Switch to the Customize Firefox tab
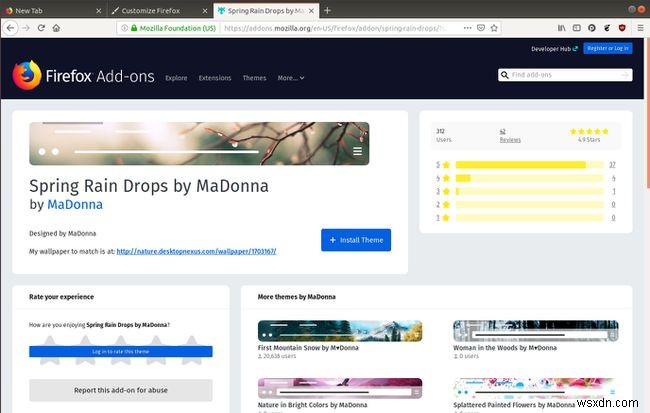Image resolution: width=650 pixels, height=413 pixels. pyautogui.click(x=160, y=11)
